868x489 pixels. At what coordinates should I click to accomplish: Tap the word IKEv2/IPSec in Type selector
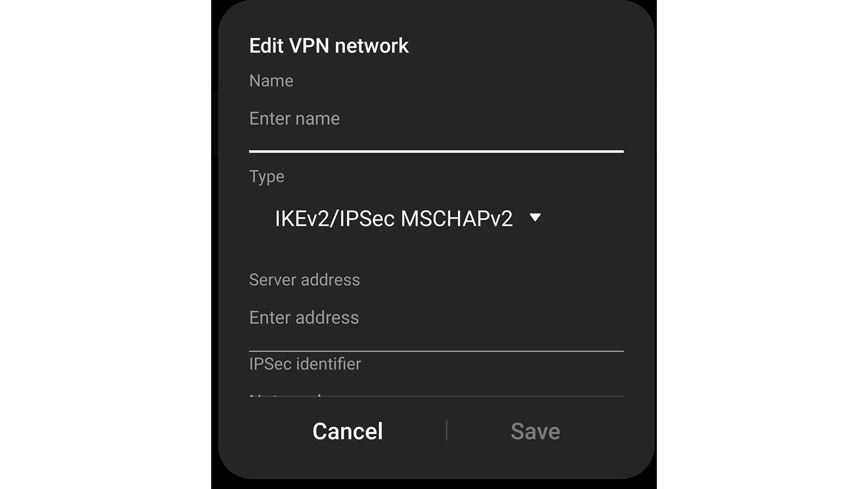[x=334, y=218]
